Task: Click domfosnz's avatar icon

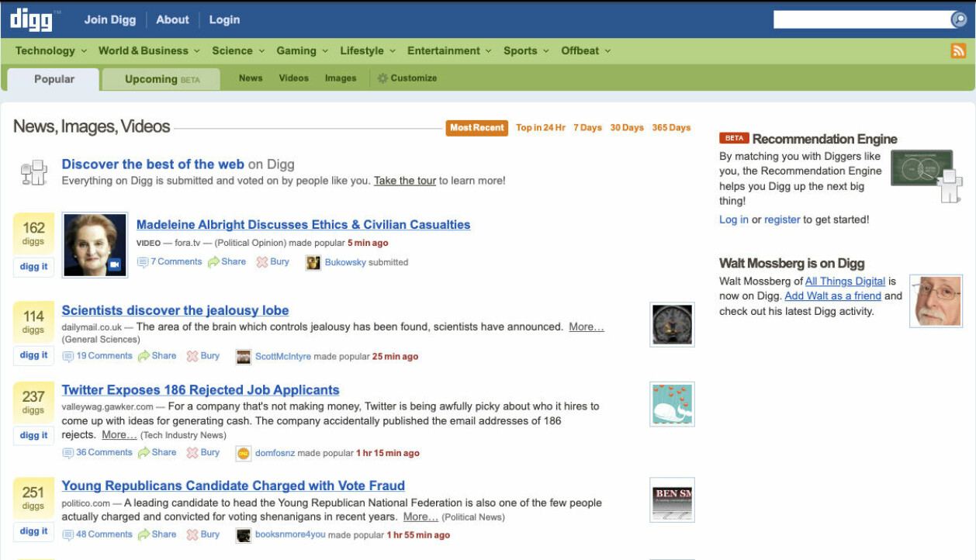Action: click(244, 454)
